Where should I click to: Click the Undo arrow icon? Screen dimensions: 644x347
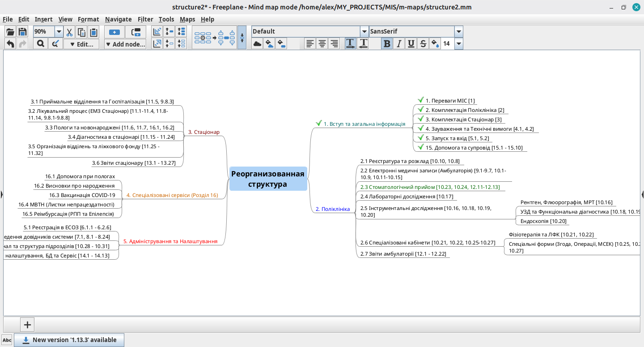pyautogui.click(x=10, y=44)
